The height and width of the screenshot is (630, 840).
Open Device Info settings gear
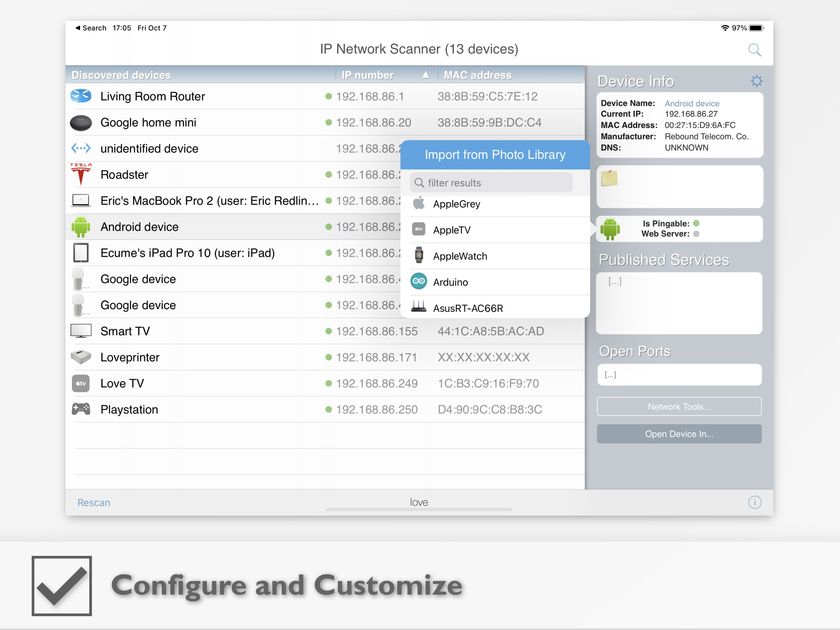(x=756, y=81)
